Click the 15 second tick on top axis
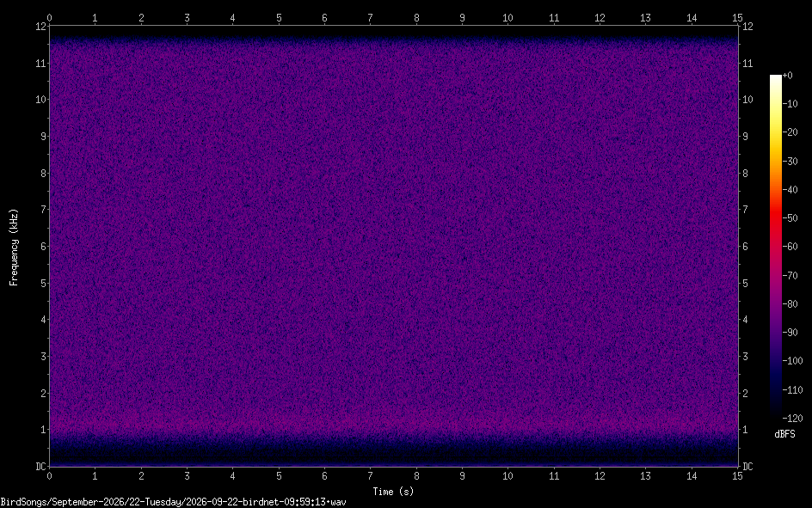The height and width of the screenshot is (508, 812). (737, 17)
